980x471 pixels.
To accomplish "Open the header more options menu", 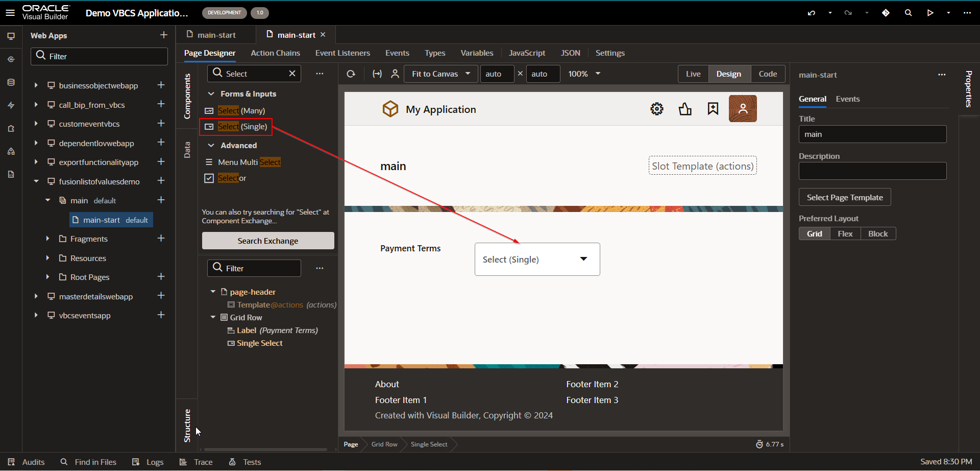I will click(x=967, y=13).
